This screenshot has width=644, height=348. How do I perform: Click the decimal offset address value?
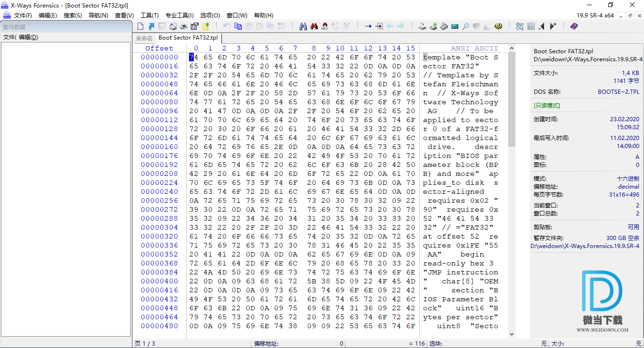(629, 187)
